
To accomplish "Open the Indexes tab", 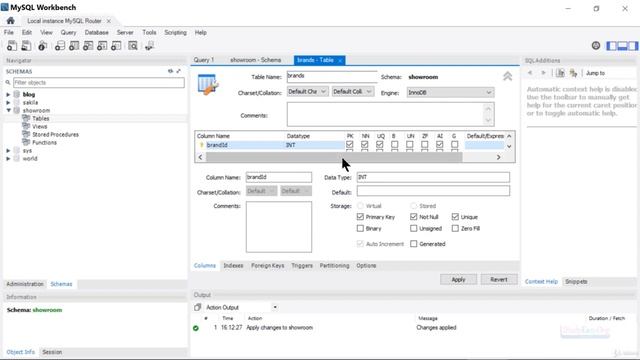I will [233, 265].
